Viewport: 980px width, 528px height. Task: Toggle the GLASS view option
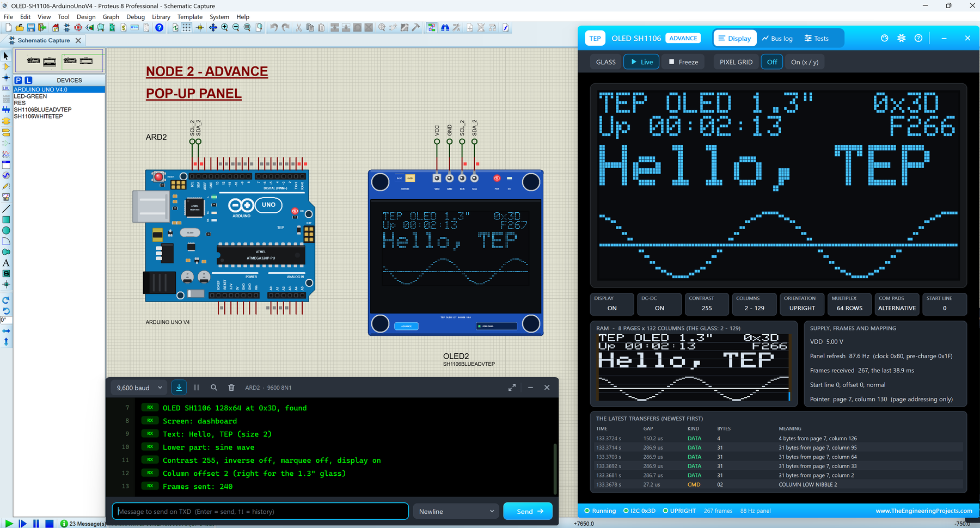606,62
